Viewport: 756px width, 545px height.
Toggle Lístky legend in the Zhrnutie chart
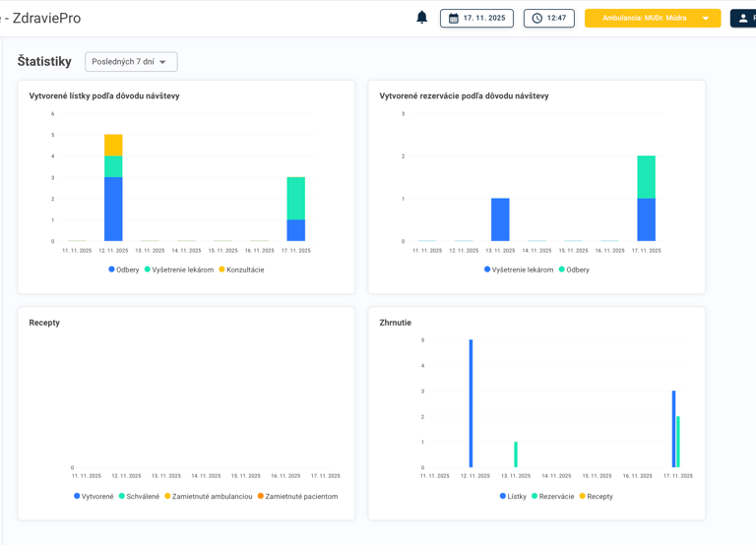(x=513, y=497)
